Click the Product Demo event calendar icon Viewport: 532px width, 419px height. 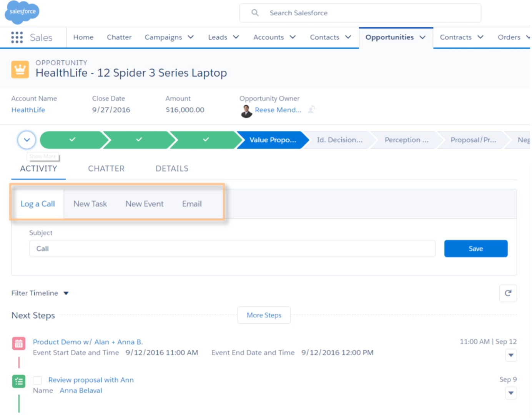point(18,344)
